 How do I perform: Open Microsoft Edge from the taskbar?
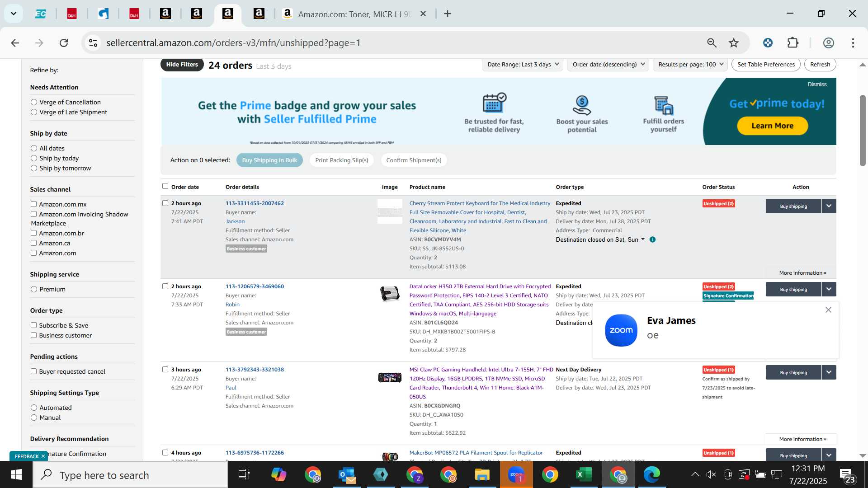tap(651, 475)
